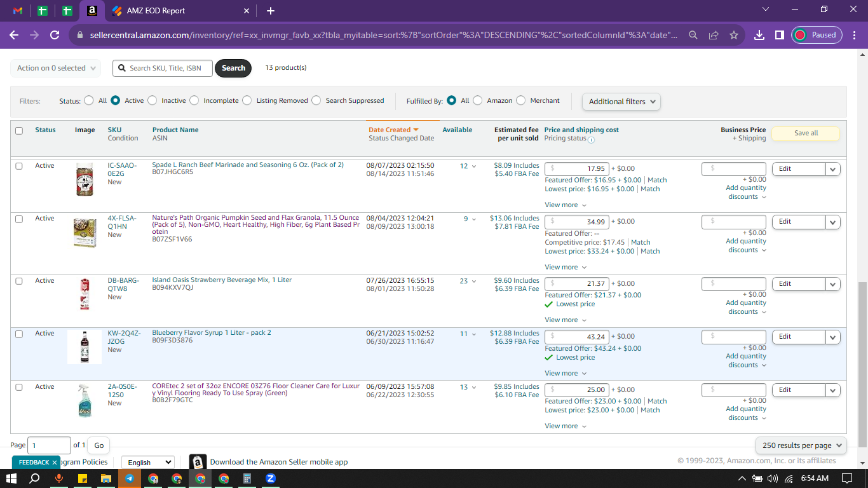Tick the select-all checkbox in table header
The width and height of the screenshot is (868, 488).
click(19, 131)
